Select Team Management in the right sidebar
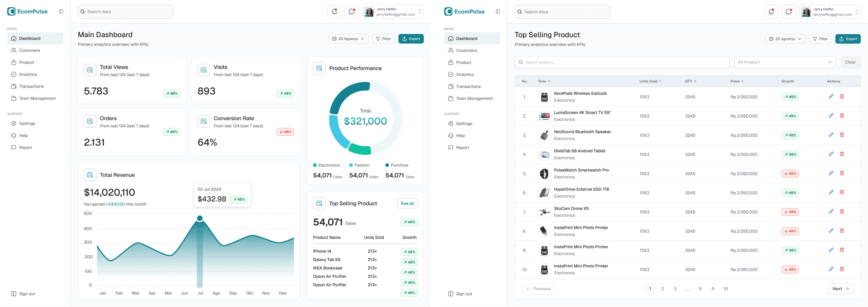Image resolution: width=868 pixels, height=307 pixels. click(x=474, y=99)
